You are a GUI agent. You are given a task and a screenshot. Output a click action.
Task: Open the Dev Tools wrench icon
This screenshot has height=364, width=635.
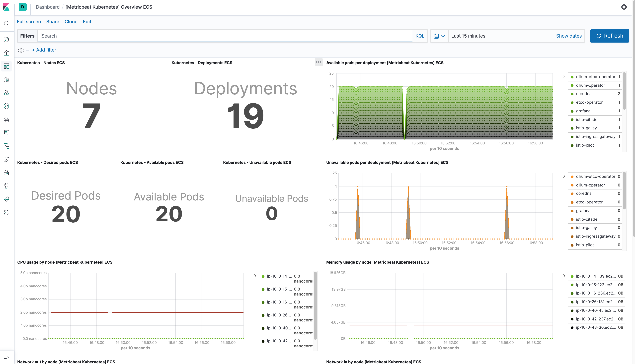[x=6, y=186]
